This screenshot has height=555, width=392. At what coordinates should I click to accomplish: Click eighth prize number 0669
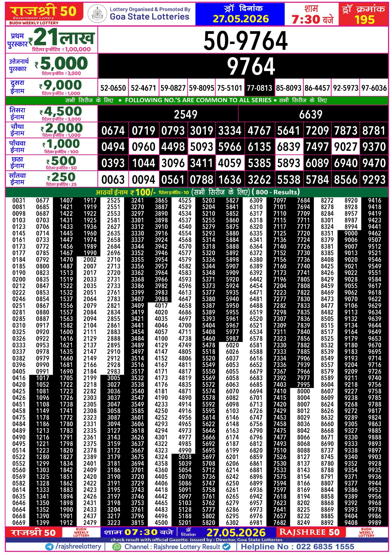tap(19, 522)
